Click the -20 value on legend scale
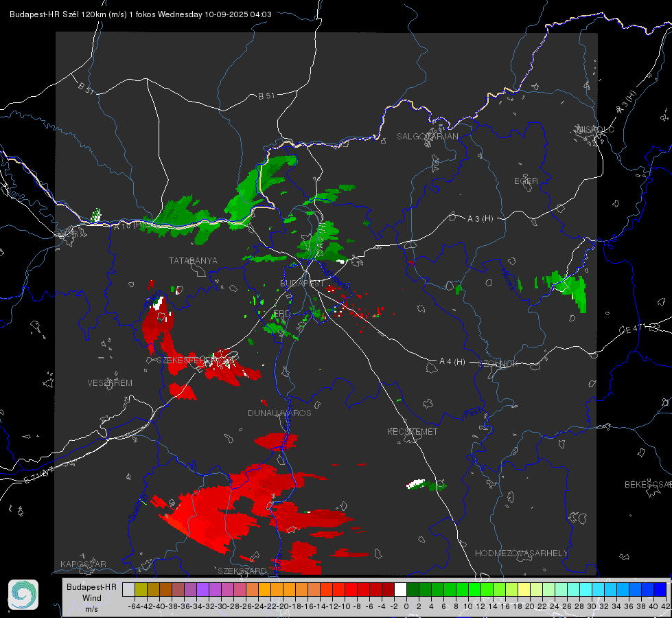672x618 pixels. point(283,606)
